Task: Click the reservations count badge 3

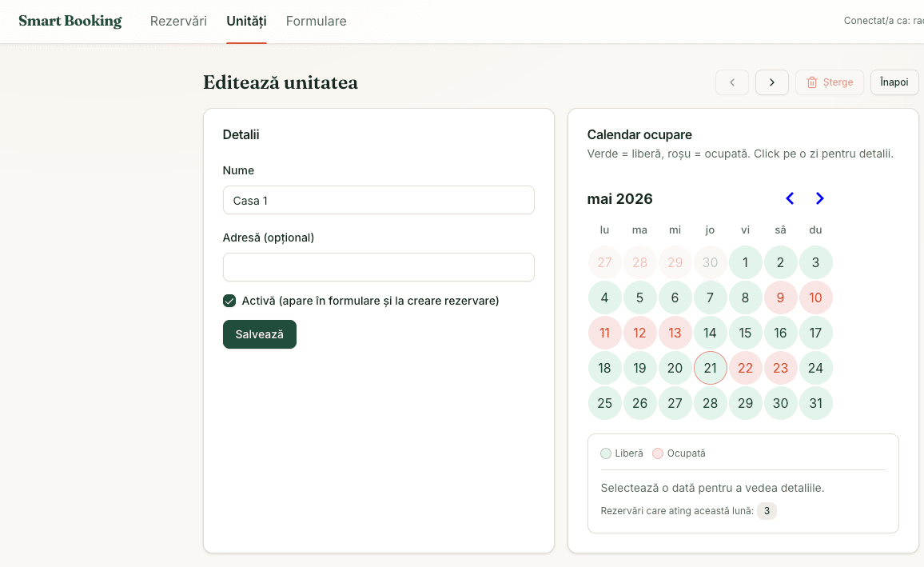Action: [x=767, y=511]
